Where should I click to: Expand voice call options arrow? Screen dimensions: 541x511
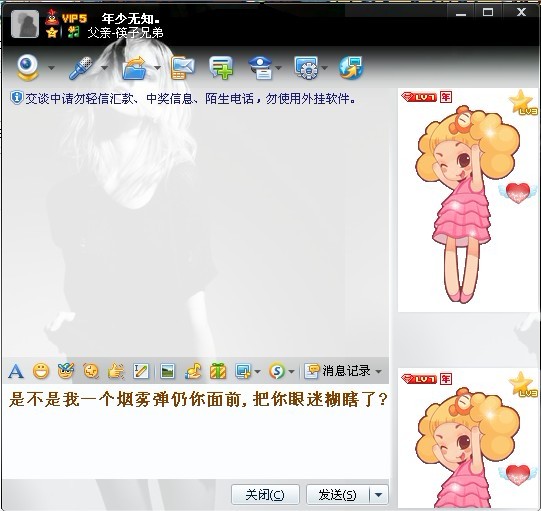105,68
